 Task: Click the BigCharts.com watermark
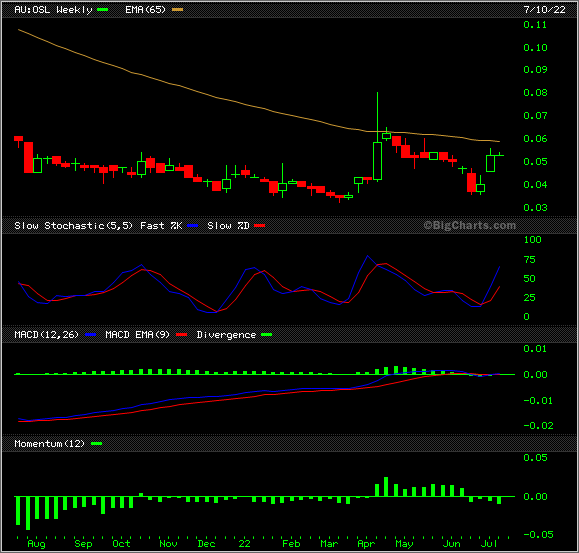click(x=470, y=225)
